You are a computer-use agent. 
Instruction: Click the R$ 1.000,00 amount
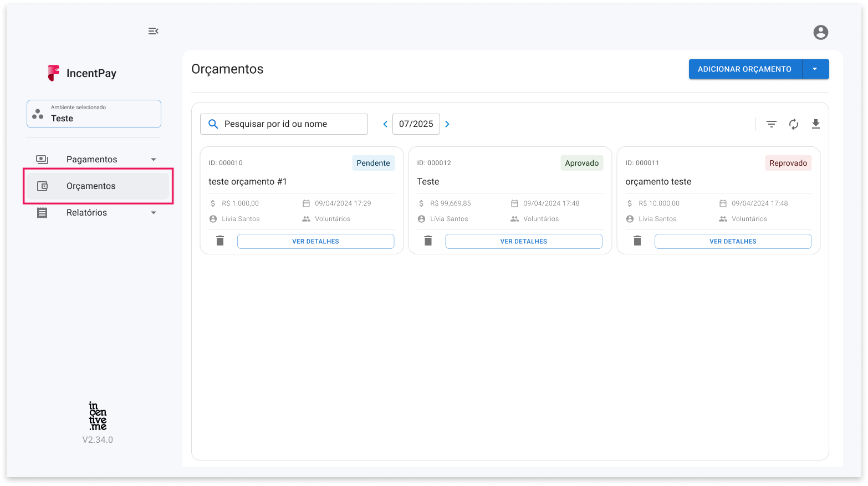(241, 203)
